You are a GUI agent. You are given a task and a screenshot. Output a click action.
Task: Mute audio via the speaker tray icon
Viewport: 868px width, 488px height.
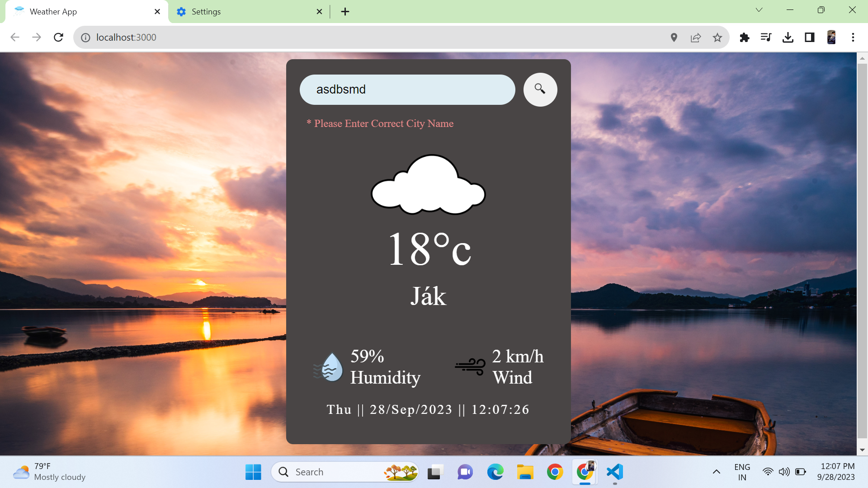tap(784, 472)
